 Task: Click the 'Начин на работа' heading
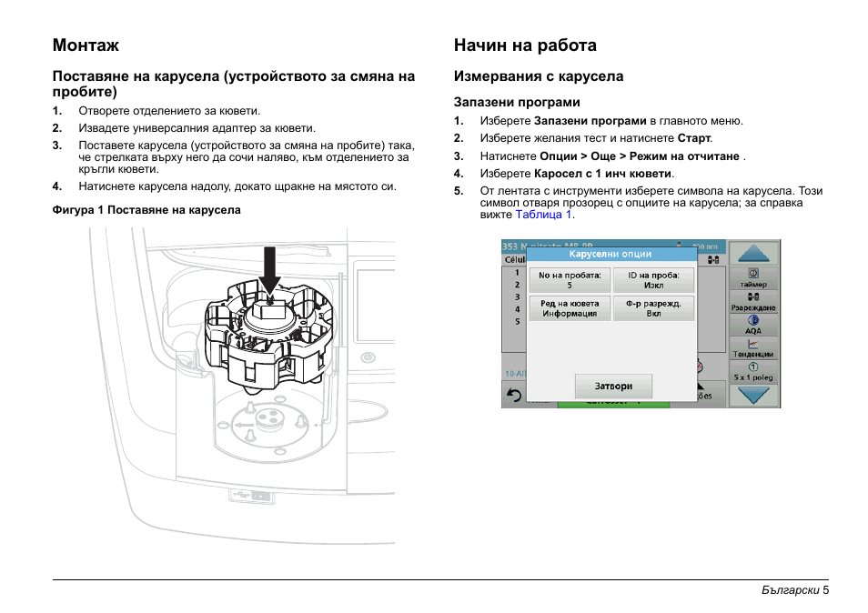tap(525, 45)
